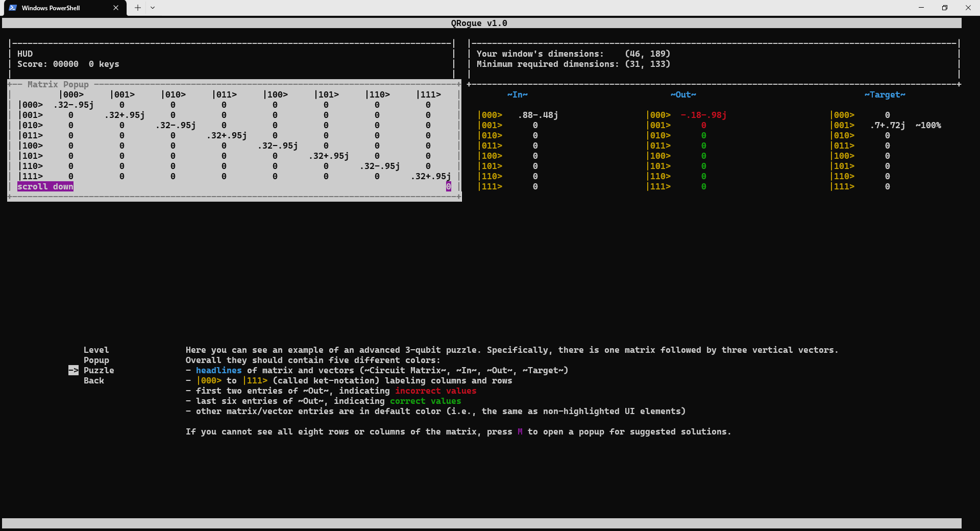980x531 pixels.
Task: Select the Popup menu entry
Action: click(96, 360)
